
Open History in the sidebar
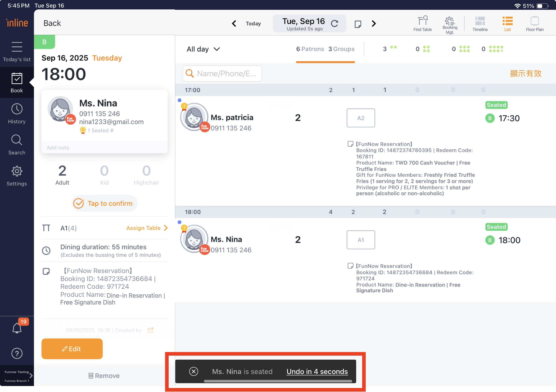pos(17,114)
